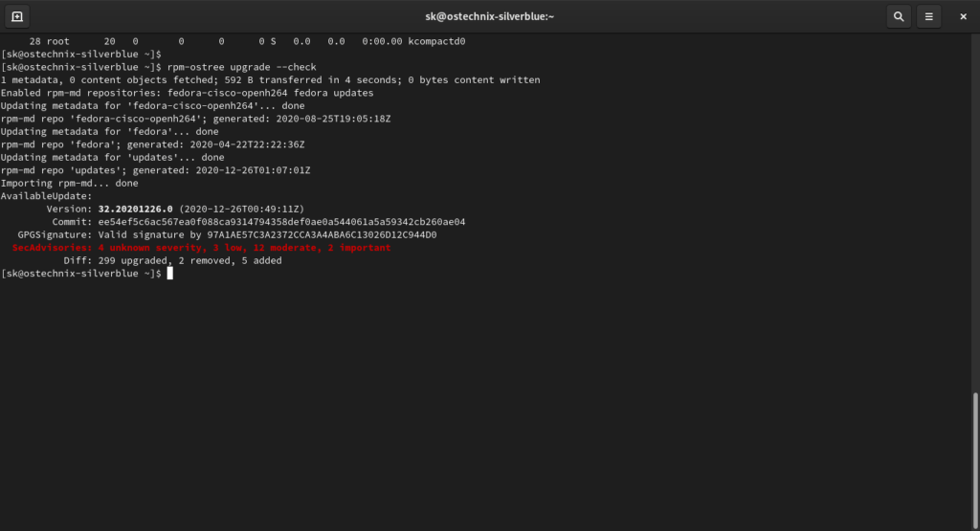
Task: Click the empty terminal area below the prompt
Action: (479, 402)
